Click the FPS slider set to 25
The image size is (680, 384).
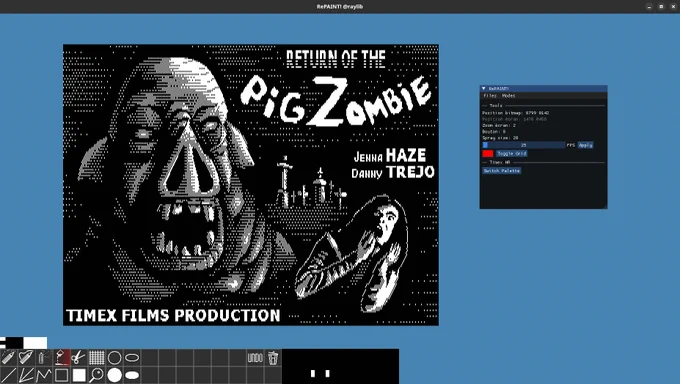tap(524, 145)
